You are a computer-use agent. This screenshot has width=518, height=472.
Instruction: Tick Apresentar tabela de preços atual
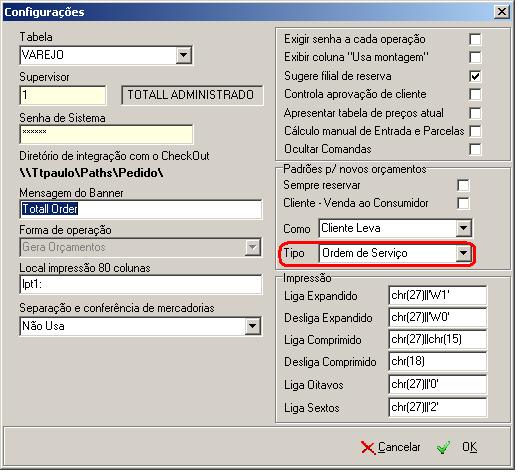475,113
